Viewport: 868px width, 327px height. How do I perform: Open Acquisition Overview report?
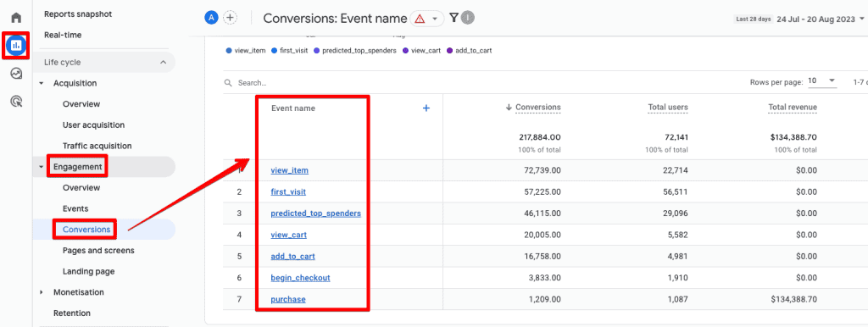coord(81,104)
